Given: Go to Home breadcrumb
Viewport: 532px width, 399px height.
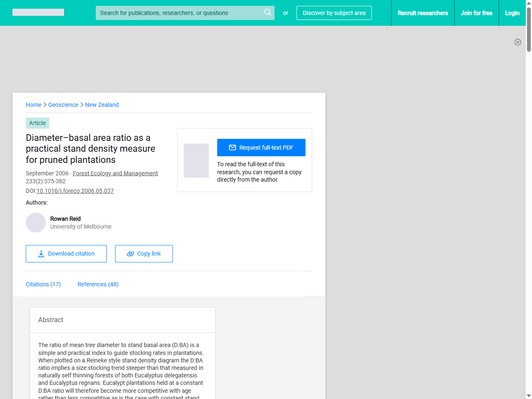Looking at the screenshot, I should [34, 105].
